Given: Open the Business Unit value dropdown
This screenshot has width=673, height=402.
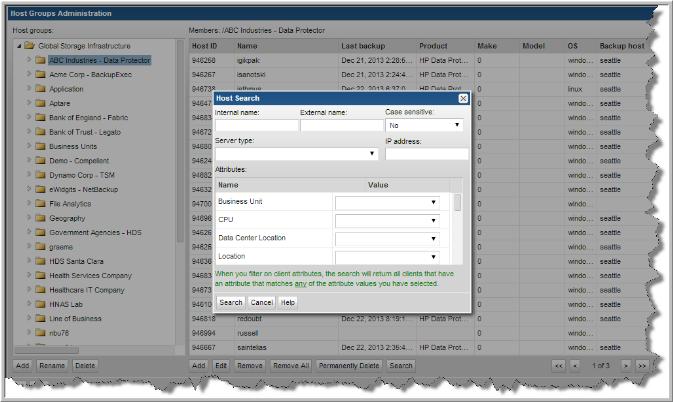Looking at the screenshot, I should pos(387,202).
